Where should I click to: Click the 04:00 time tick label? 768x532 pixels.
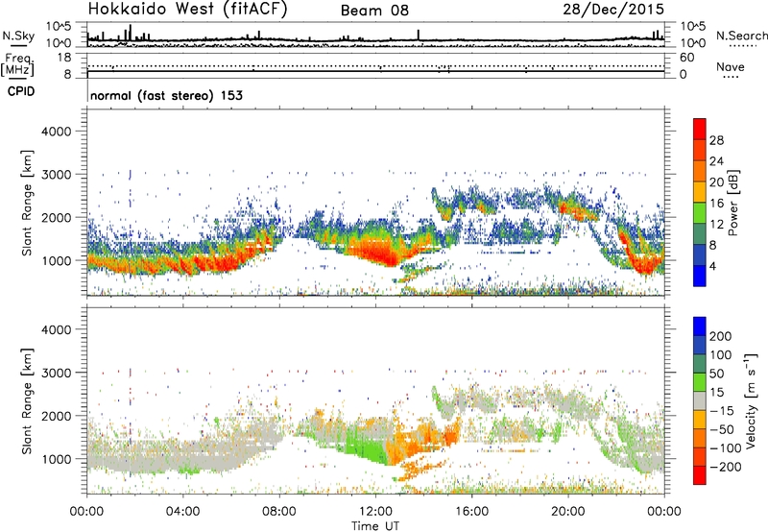[x=182, y=512]
